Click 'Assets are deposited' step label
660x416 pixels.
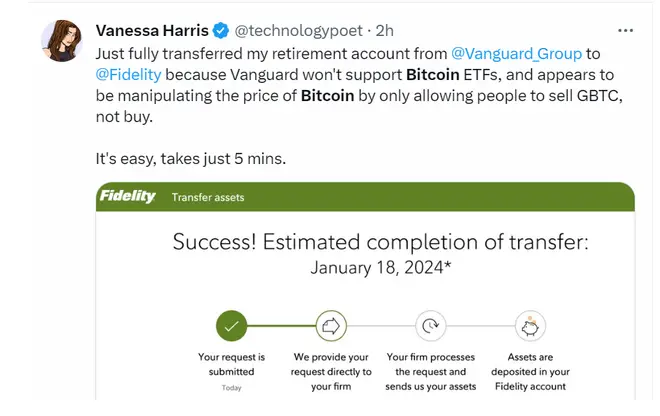pyautogui.click(x=530, y=371)
